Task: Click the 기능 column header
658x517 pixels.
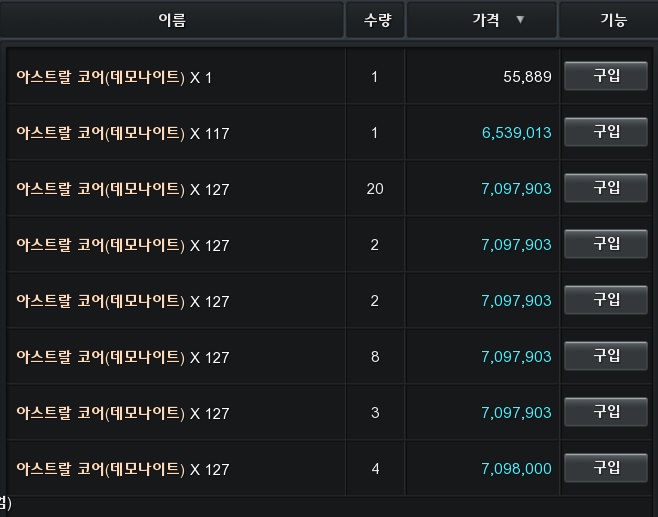Action: [x=608, y=20]
